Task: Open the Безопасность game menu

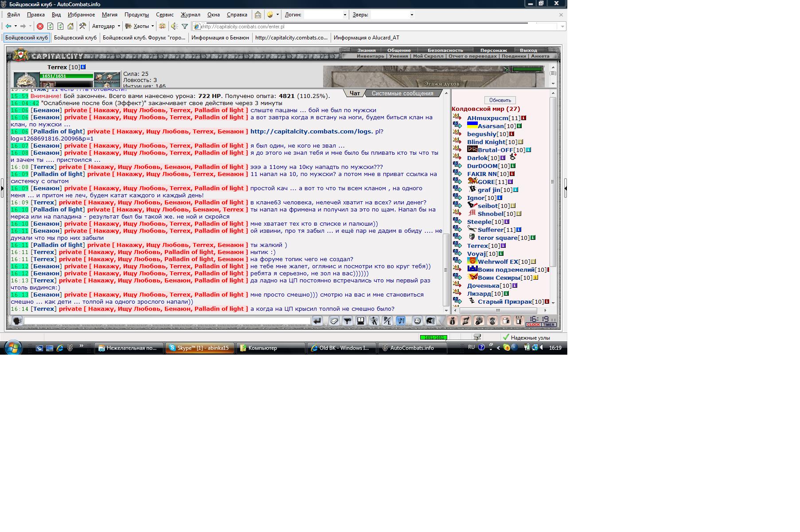Action: (445, 50)
